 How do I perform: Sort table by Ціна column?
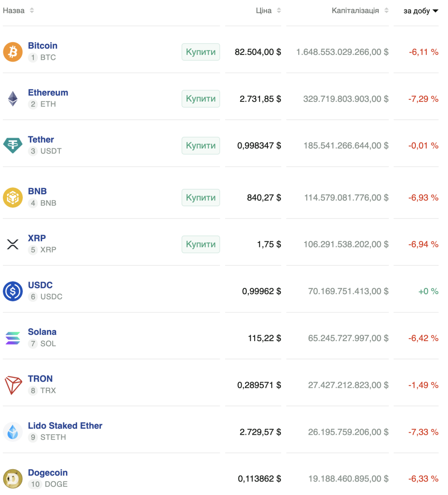pyautogui.click(x=268, y=11)
